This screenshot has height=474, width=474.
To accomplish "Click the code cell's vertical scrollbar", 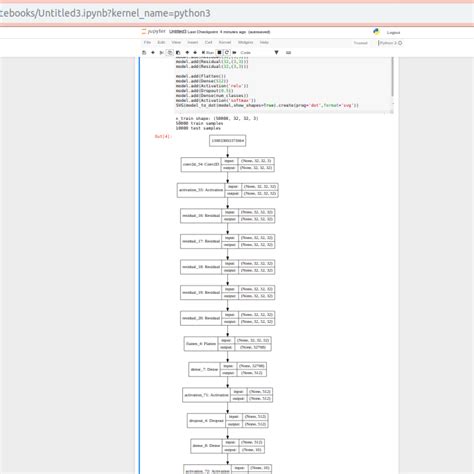I will (392, 77).
